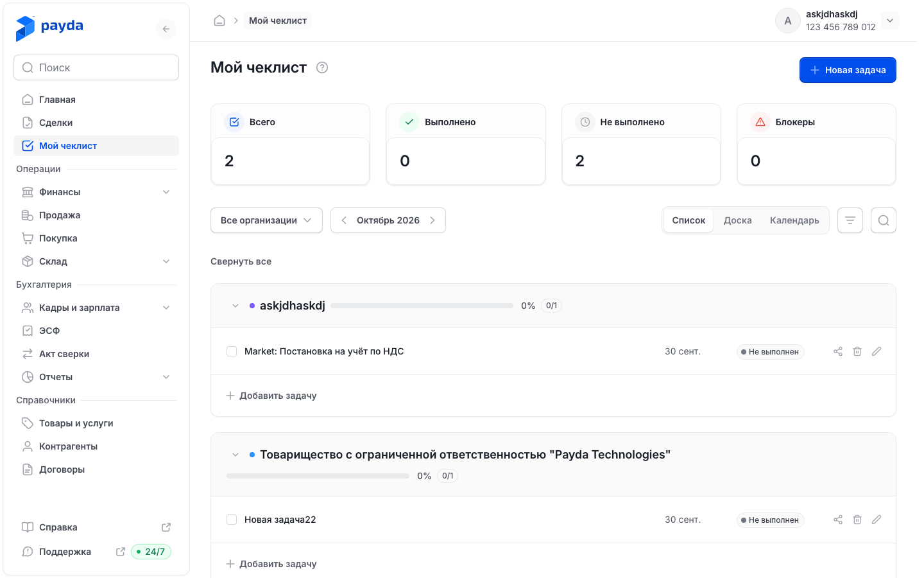Click Свернуть все link
The height and width of the screenshot is (578, 924).
coord(241,261)
